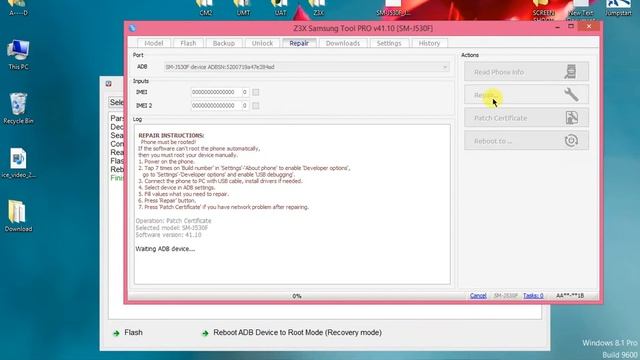Open the Z3X desktop folder
Image resolution: width=640 pixels, height=360 pixels.
click(x=318, y=7)
